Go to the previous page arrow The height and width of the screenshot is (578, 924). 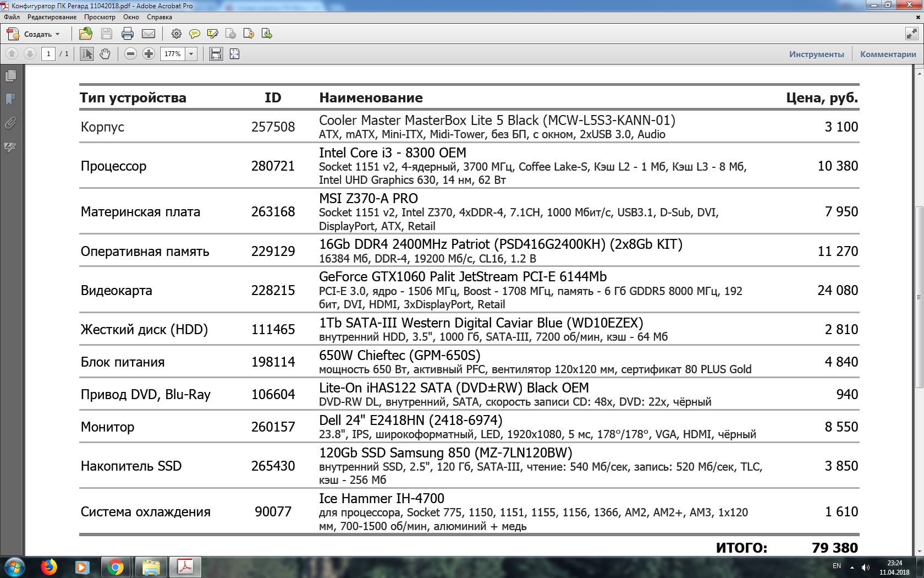coord(12,54)
